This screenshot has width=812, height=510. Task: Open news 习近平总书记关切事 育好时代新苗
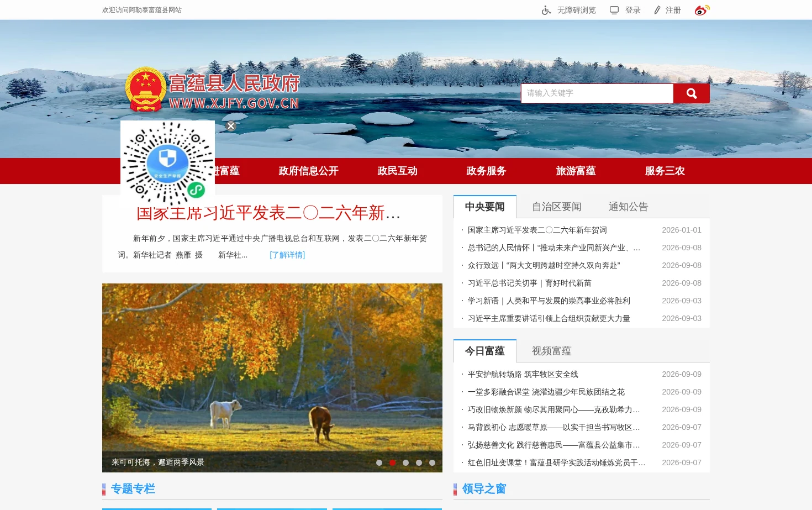[x=530, y=283]
